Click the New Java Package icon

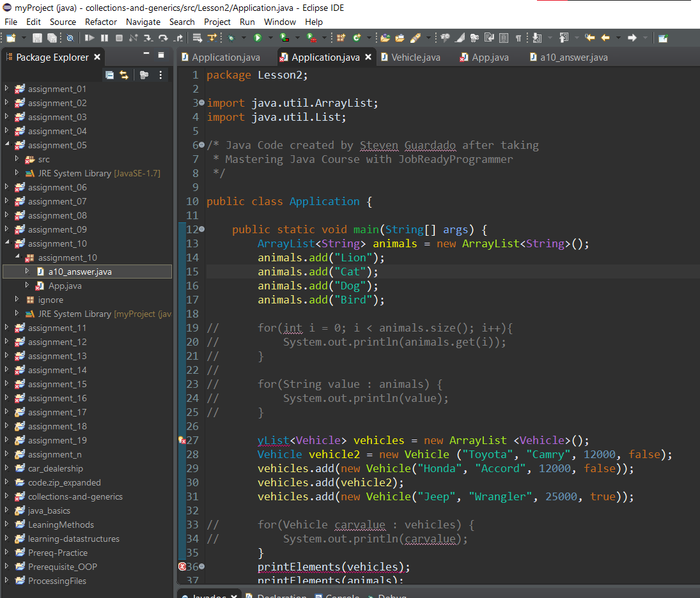tap(341, 38)
